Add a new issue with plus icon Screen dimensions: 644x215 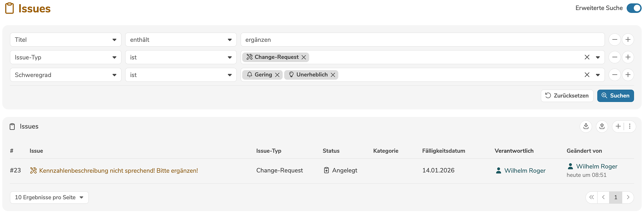(x=618, y=126)
